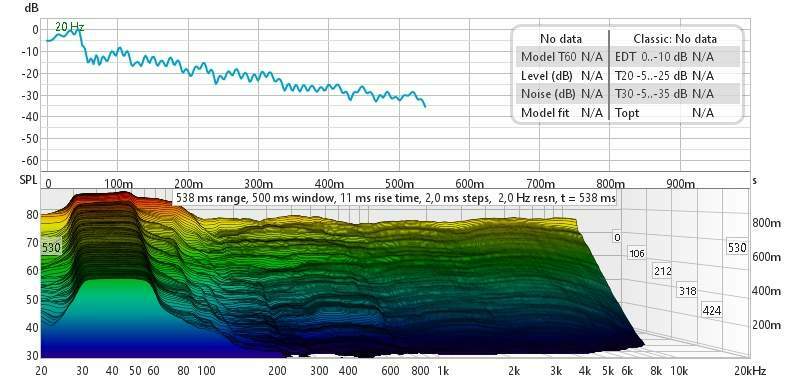The image size is (800, 383).
Task: Click the 20 Hz label on decay curve
Action: (69, 28)
